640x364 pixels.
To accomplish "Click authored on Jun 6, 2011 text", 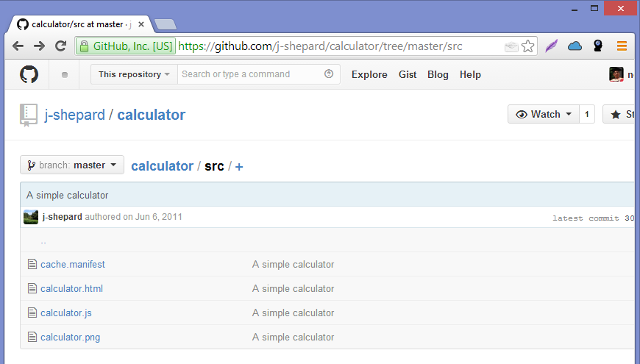I will [x=133, y=217].
